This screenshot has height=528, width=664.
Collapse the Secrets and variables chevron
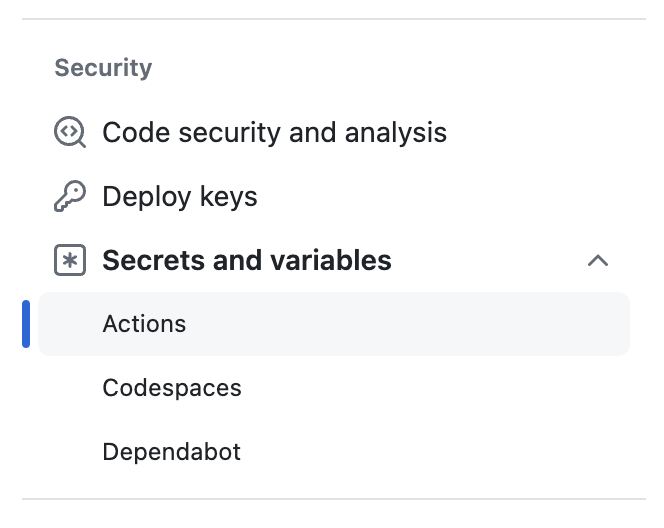[598, 261]
